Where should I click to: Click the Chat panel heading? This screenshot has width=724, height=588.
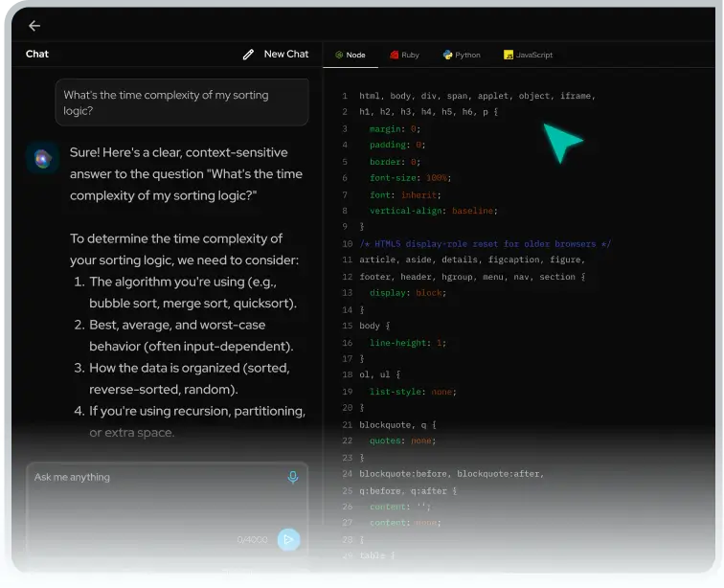tap(37, 55)
